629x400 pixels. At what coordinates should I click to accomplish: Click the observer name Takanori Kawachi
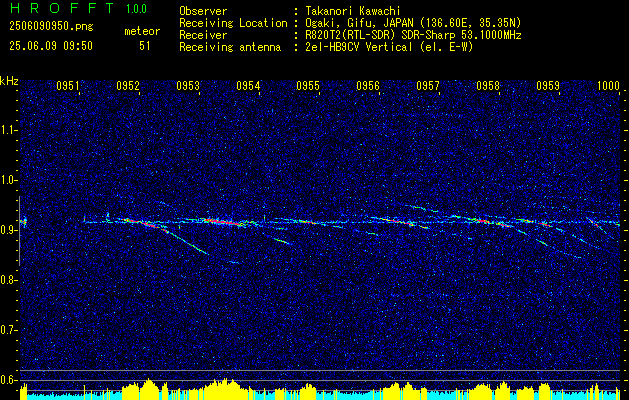tap(353, 12)
